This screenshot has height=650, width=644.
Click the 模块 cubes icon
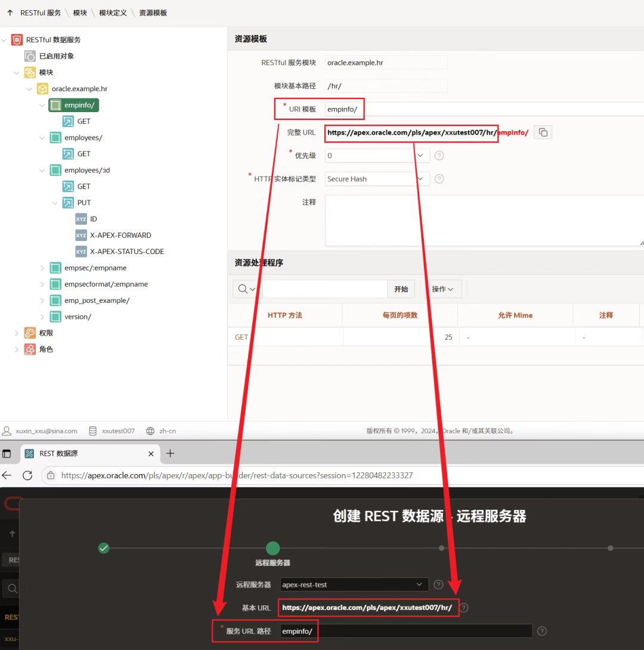[x=30, y=73]
